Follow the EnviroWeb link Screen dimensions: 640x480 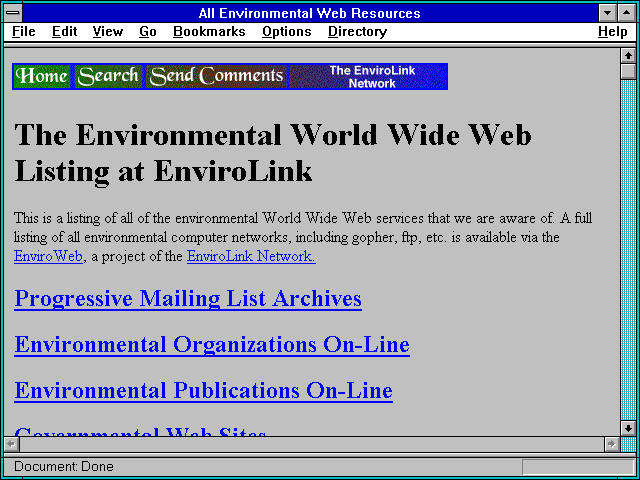(x=48, y=256)
